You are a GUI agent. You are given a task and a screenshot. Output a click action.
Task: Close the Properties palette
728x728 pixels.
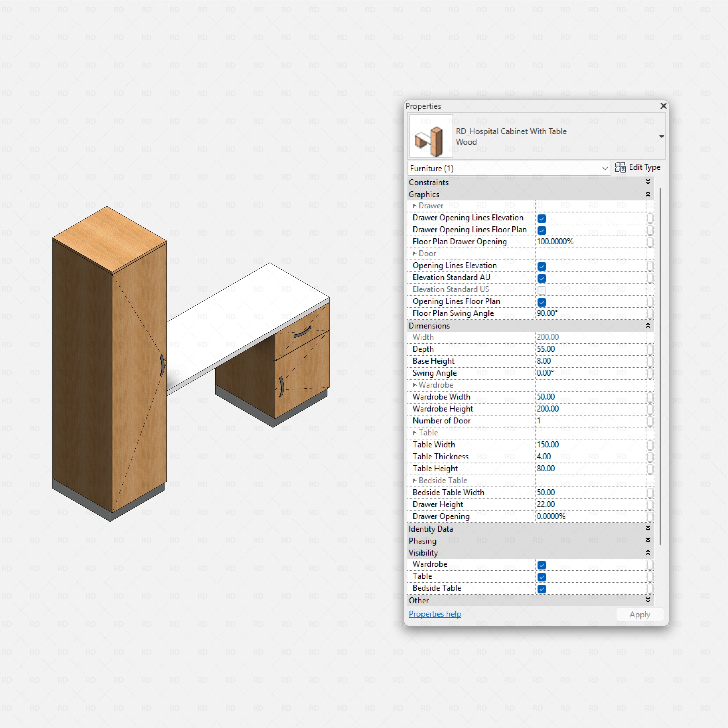[x=664, y=106]
